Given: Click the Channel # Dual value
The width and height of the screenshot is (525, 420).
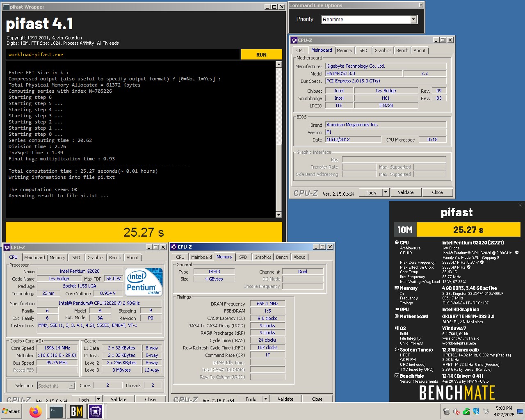Looking at the screenshot, I should [x=303, y=272].
